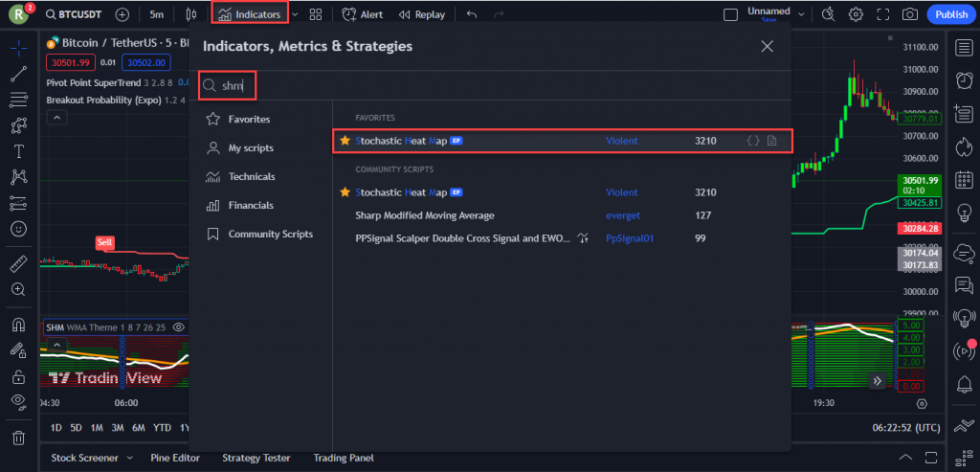The image size is (980, 472).
Task: Expand the indicators favorites dropdown arrow
Action: pos(295,14)
